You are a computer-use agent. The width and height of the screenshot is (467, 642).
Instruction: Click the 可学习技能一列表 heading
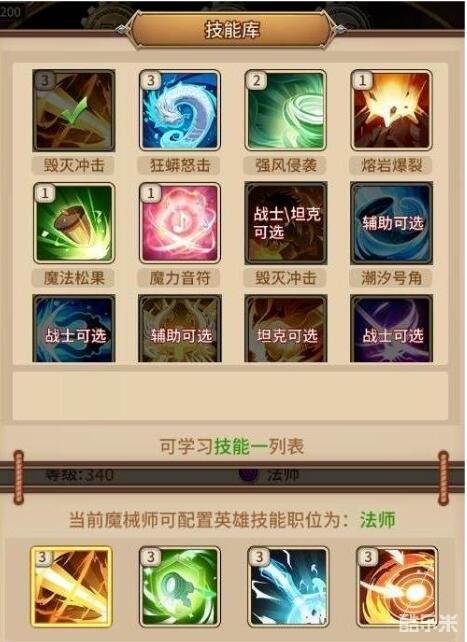point(232,446)
